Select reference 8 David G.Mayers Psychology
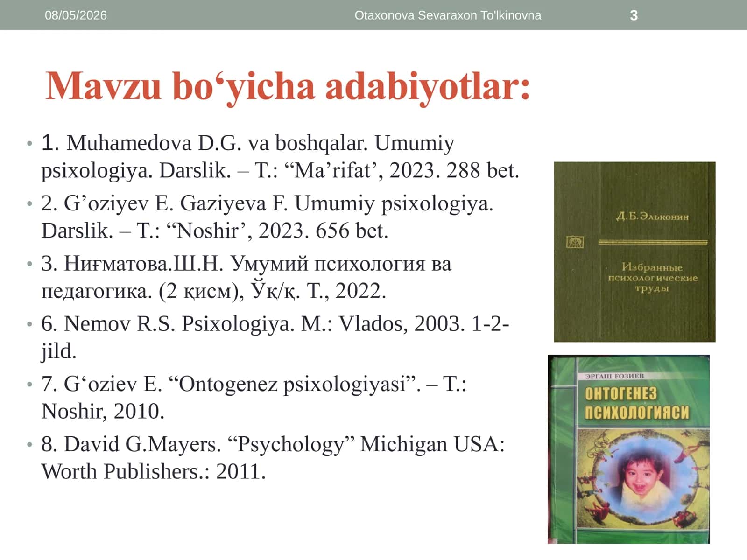This screenshot has width=747, height=560. coord(273,457)
